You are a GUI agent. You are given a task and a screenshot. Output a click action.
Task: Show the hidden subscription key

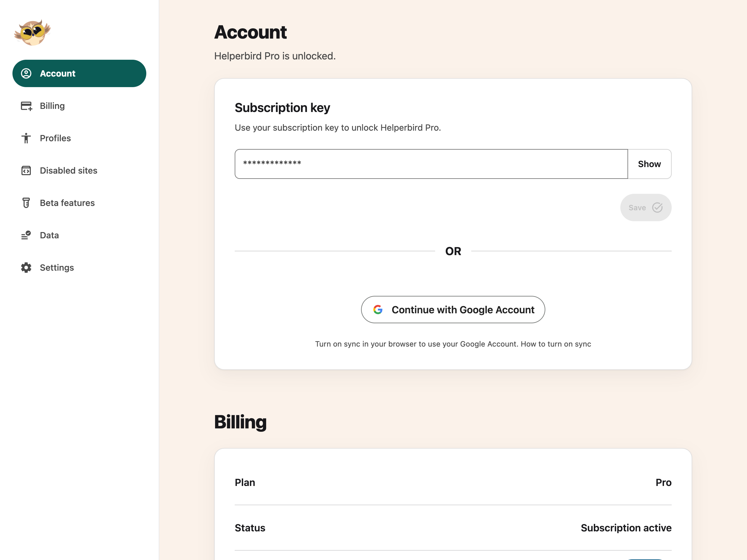[649, 164]
